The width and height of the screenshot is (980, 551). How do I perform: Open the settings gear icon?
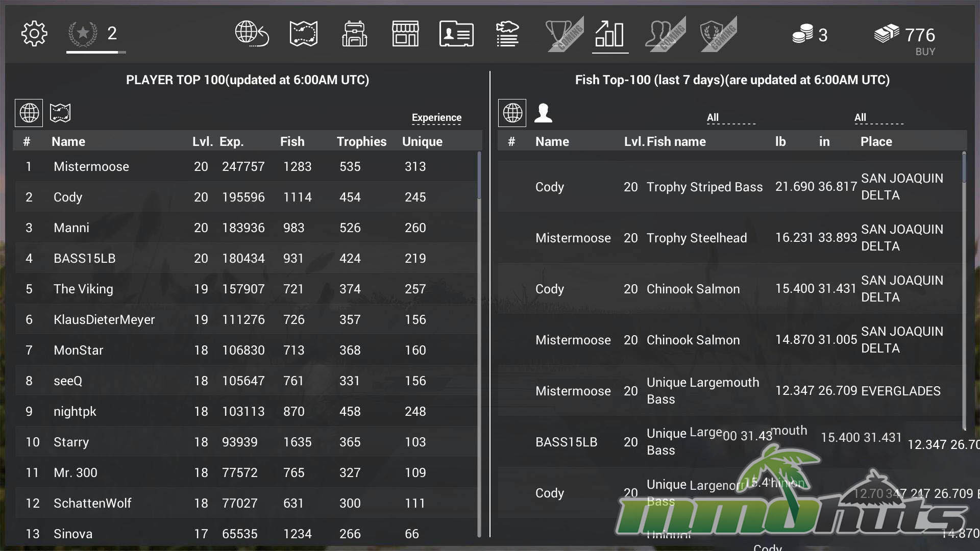coord(34,34)
